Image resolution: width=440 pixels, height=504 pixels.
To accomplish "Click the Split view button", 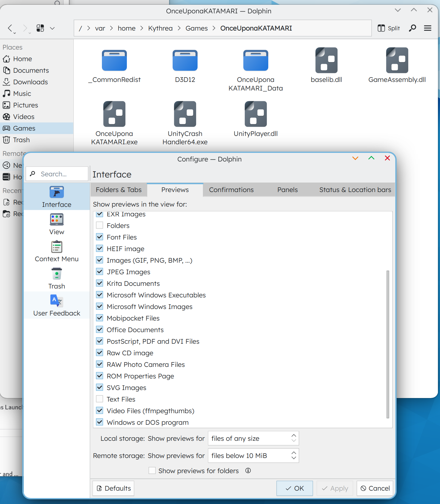I will [x=389, y=28].
